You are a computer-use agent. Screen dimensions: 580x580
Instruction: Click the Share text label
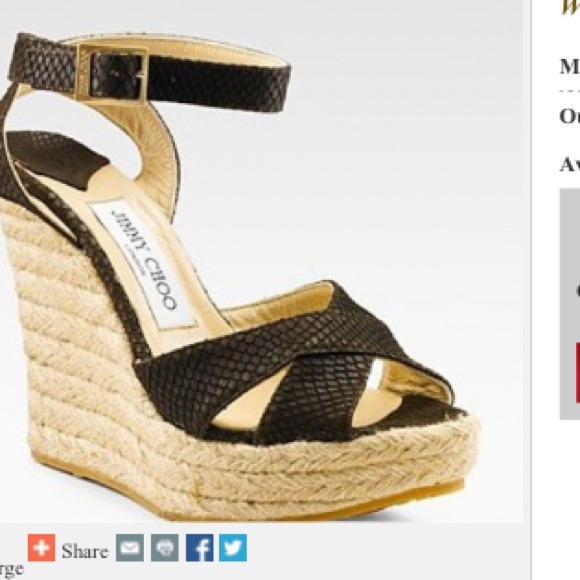85,551
